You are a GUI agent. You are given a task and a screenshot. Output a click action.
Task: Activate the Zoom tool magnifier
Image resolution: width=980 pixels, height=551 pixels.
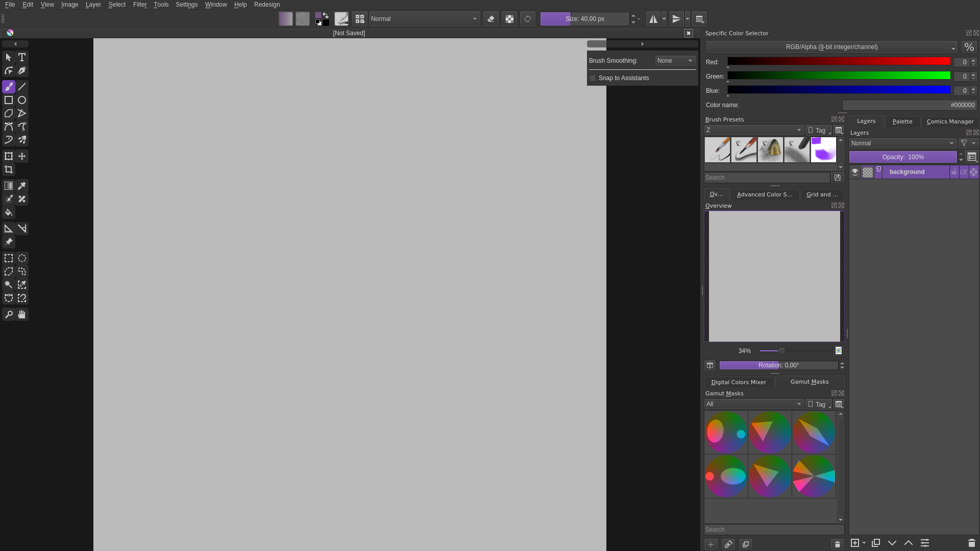pyautogui.click(x=9, y=314)
